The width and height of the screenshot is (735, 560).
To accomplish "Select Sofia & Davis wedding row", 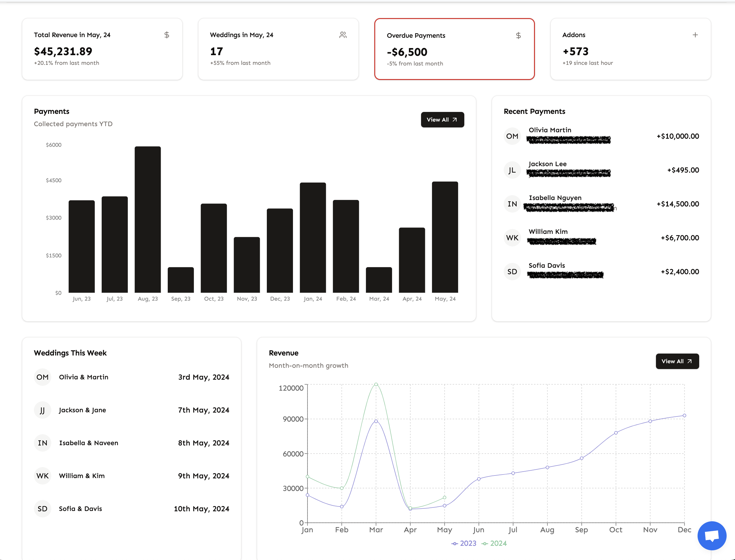I will (131, 509).
